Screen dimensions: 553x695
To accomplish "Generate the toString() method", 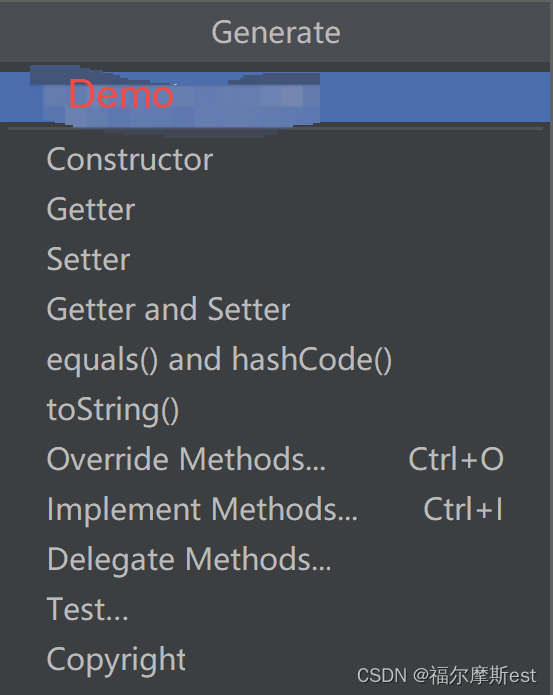I will pos(275,410).
